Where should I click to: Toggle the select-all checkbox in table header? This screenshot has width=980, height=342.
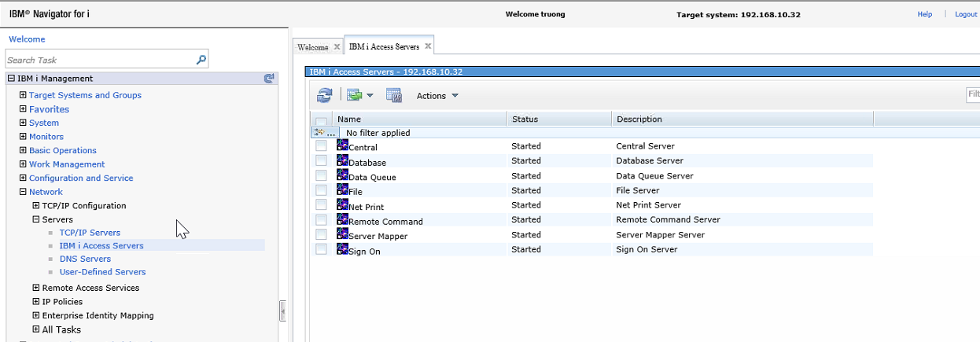point(321,120)
